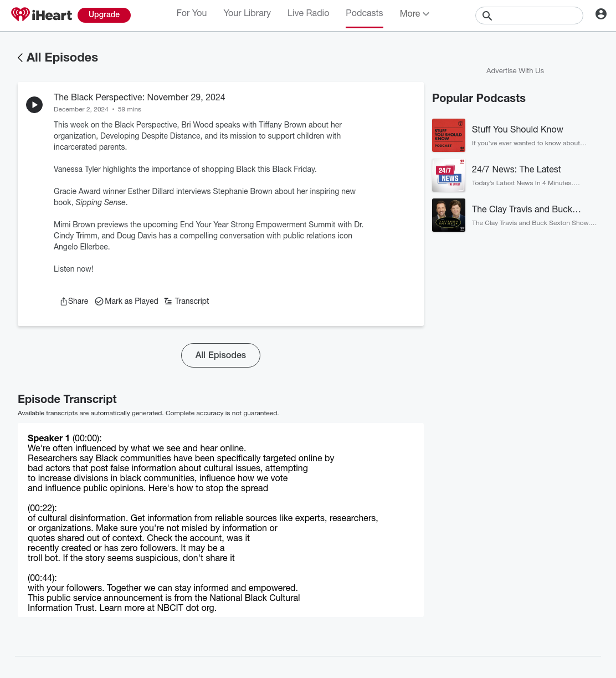Open the episode Transcript
The height and width of the screenshot is (678, 616).
pyautogui.click(x=187, y=301)
